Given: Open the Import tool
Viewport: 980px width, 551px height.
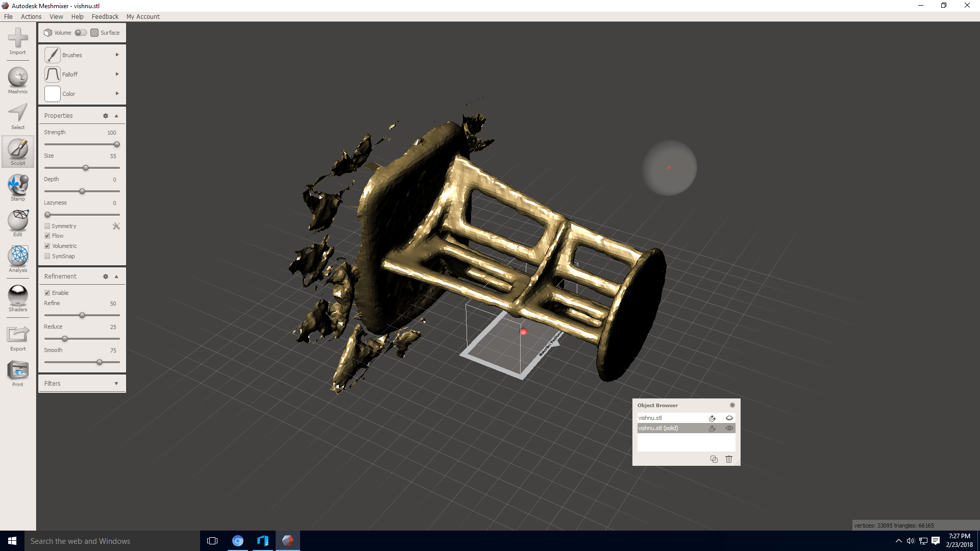Looking at the screenshot, I should tap(18, 41).
